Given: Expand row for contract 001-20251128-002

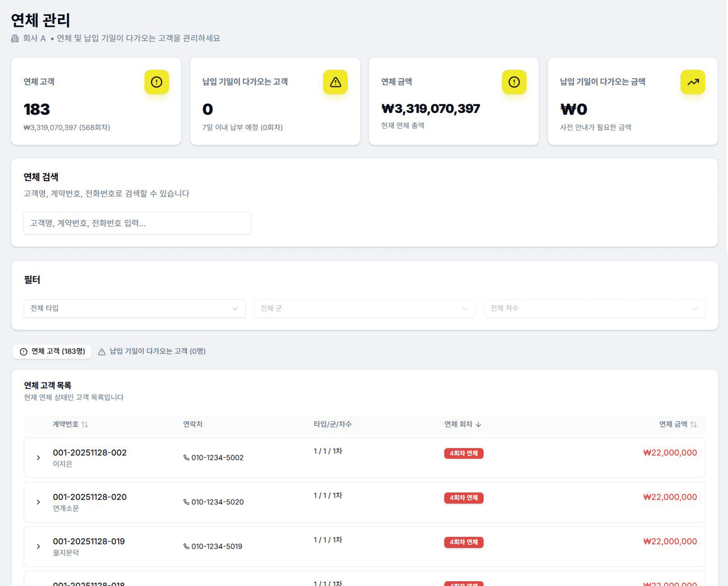Looking at the screenshot, I should [38, 458].
